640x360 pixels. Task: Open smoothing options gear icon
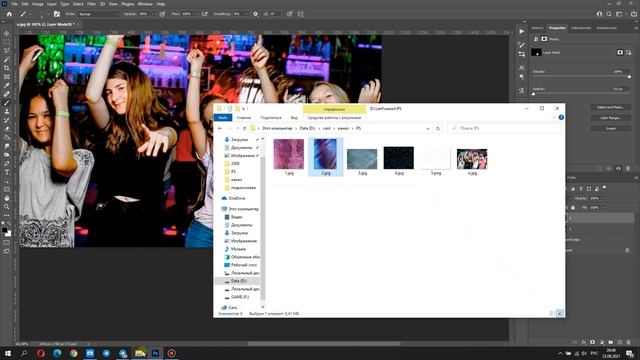tap(256, 14)
